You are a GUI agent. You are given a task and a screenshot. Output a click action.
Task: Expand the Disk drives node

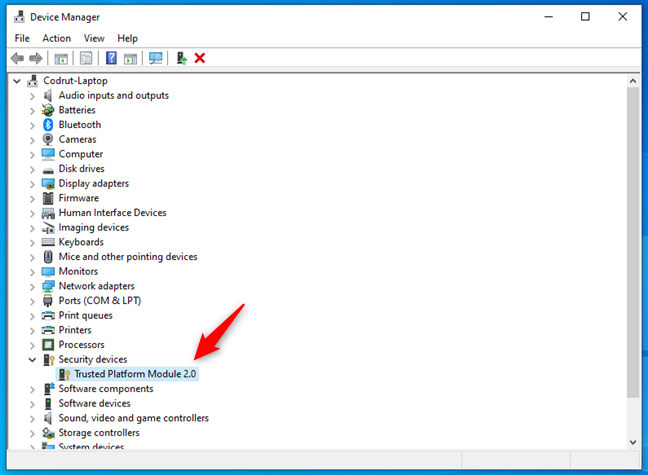pos(32,169)
